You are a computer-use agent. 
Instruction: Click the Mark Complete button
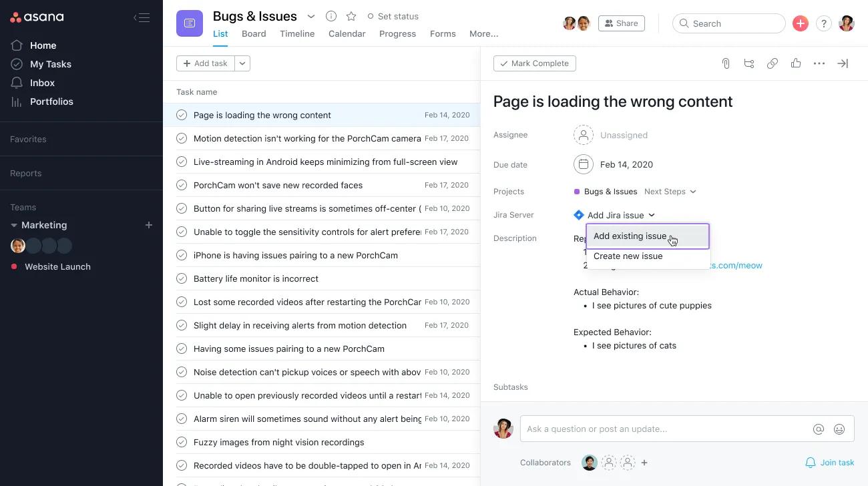pyautogui.click(x=534, y=63)
